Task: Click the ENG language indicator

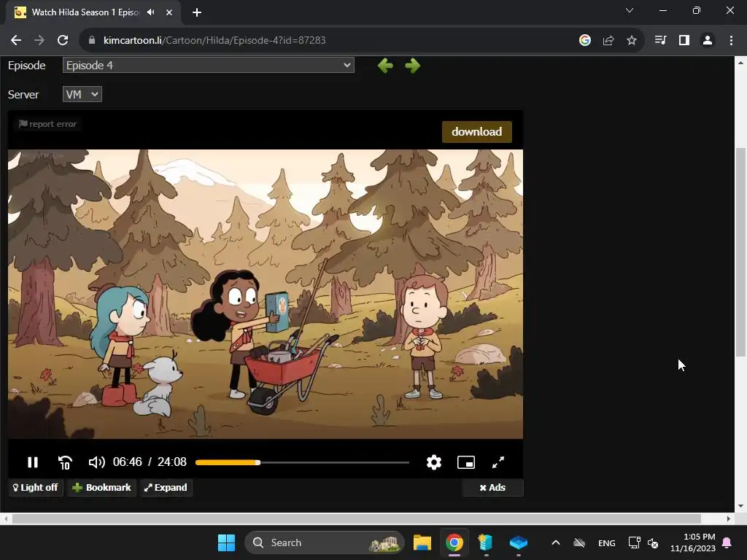Action: [x=606, y=542]
